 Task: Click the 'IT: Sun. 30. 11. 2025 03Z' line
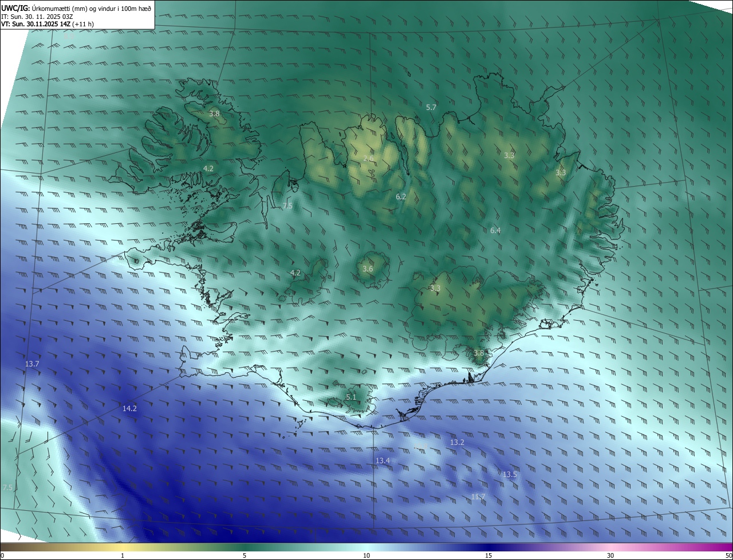pyautogui.click(x=37, y=17)
